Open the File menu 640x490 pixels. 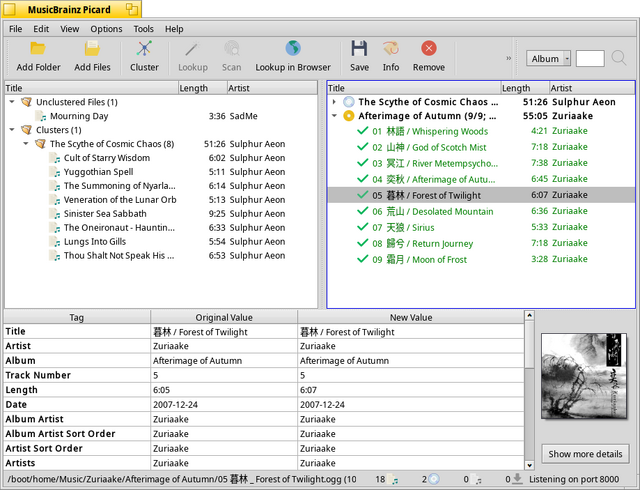[16, 29]
